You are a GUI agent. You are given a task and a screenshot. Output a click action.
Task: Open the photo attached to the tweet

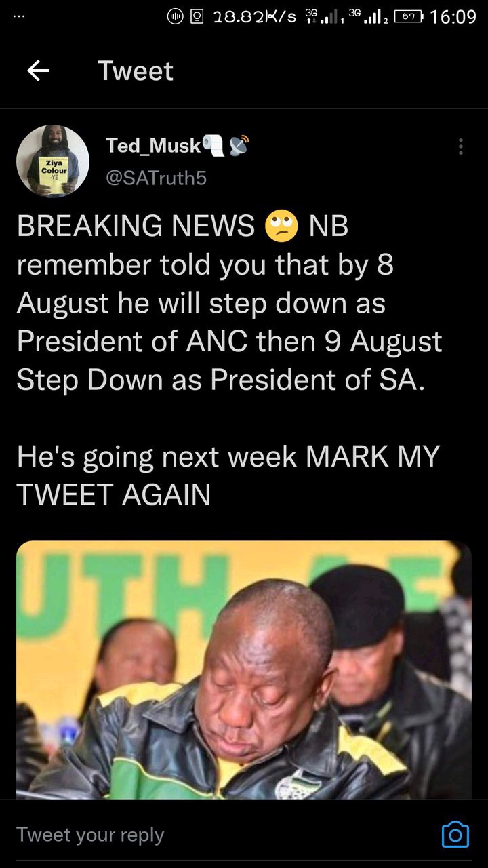coord(244,670)
